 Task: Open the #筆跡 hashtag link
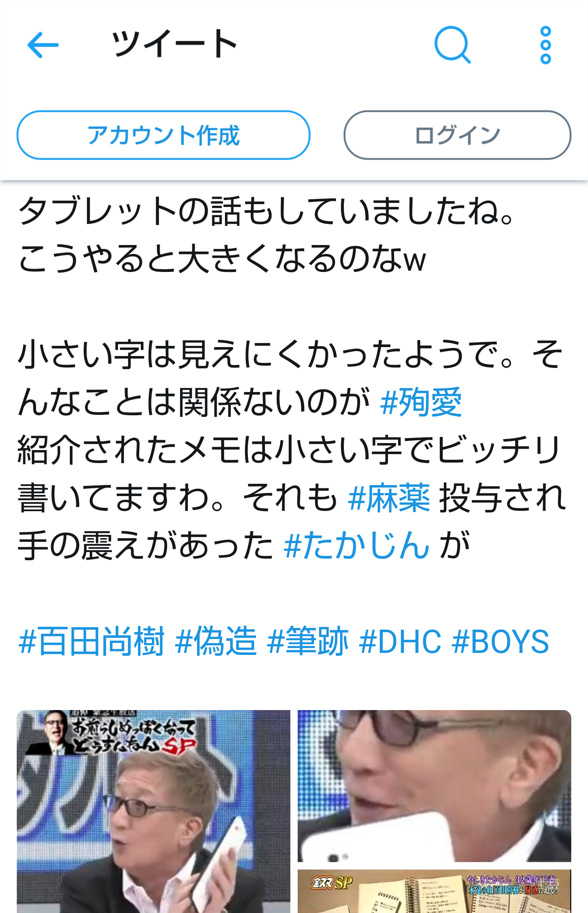(x=308, y=641)
